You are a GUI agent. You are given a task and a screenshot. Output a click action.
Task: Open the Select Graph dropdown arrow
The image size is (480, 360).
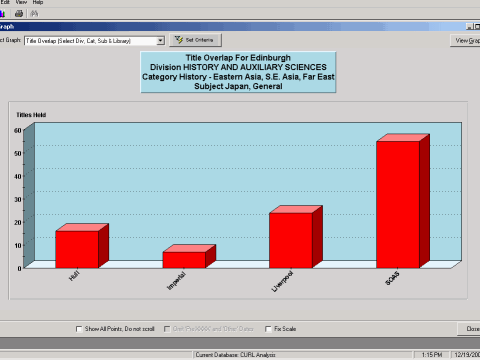click(x=160, y=41)
